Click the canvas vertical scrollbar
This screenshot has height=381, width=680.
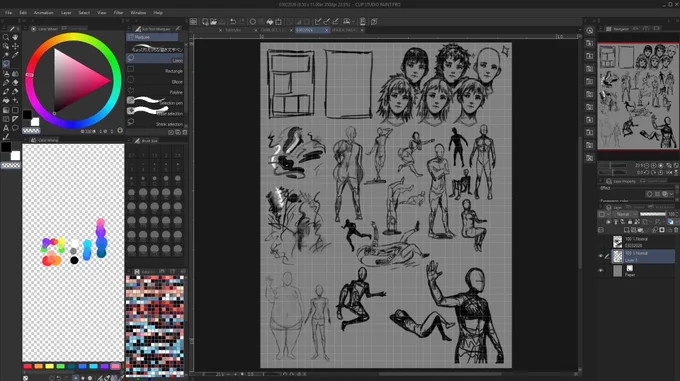click(580, 203)
